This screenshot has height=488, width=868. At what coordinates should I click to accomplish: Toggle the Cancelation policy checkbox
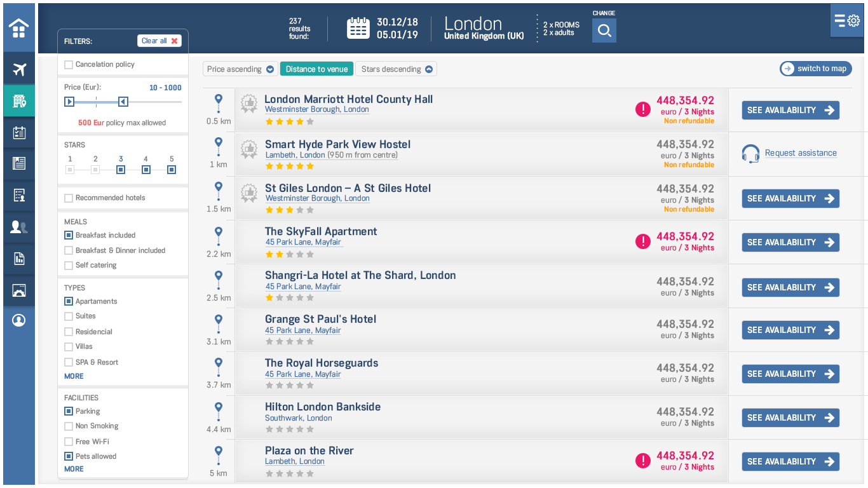point(69,65)
